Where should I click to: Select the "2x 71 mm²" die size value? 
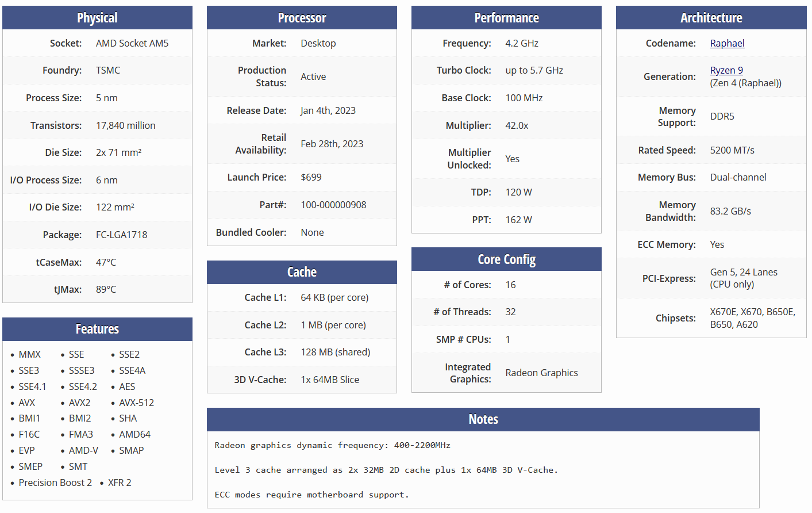coord(119,152)
